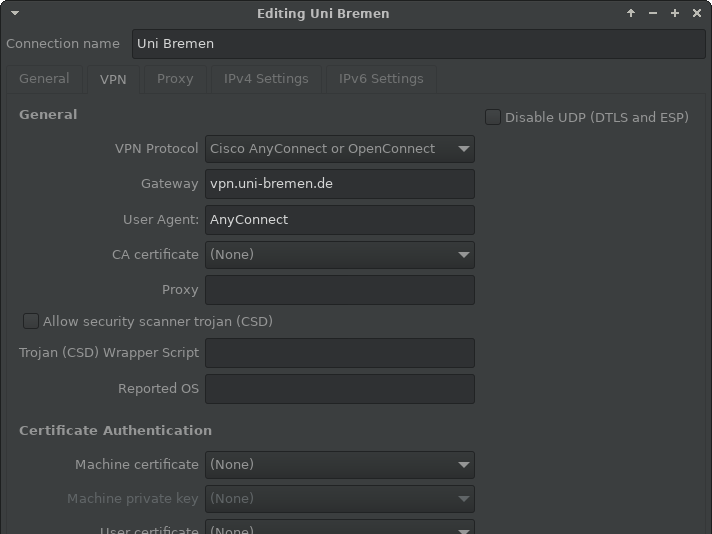Click the Reported OS input field
The width and height of the screenshot is (712, 534).
(339, 389)
